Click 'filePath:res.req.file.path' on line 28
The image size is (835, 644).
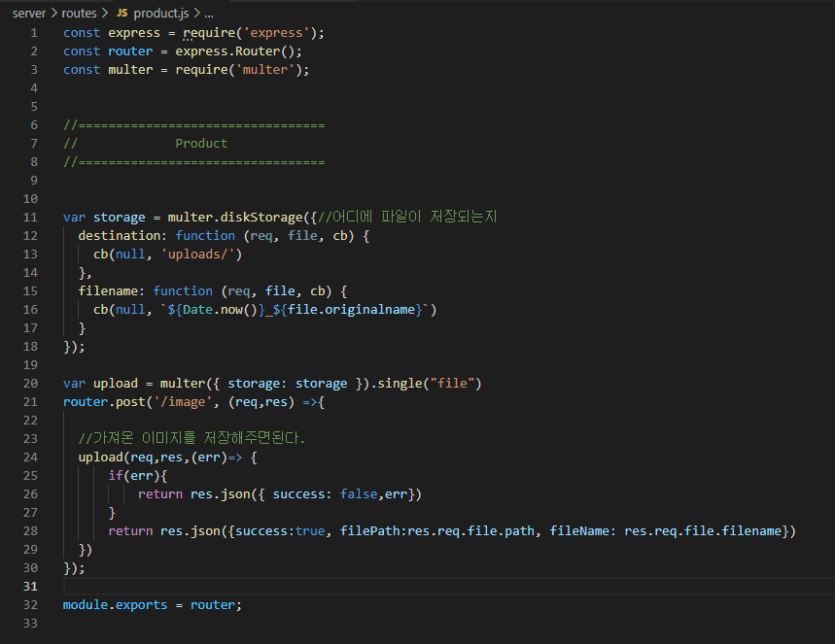(x=437, y=530)
